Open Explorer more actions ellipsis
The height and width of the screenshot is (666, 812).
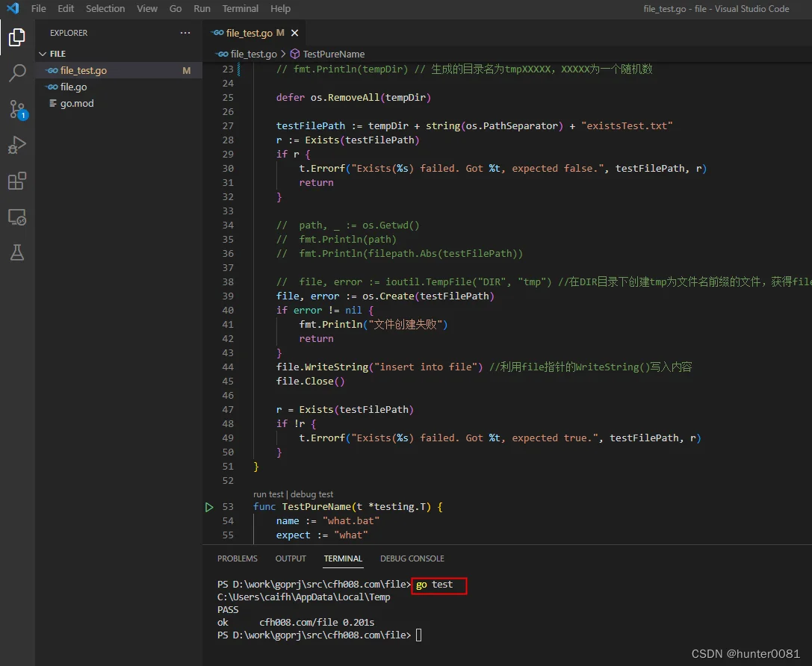[185, 33]
